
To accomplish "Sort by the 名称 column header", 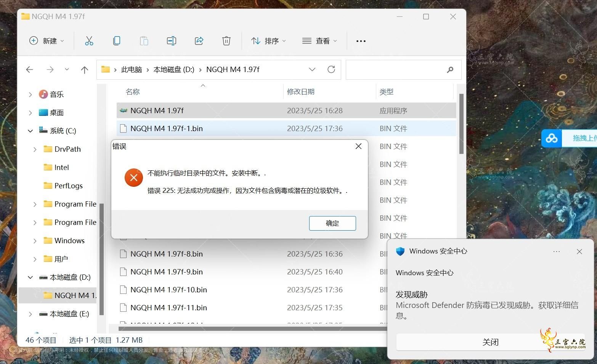I will pyautogui.click(x=133, y=91).
